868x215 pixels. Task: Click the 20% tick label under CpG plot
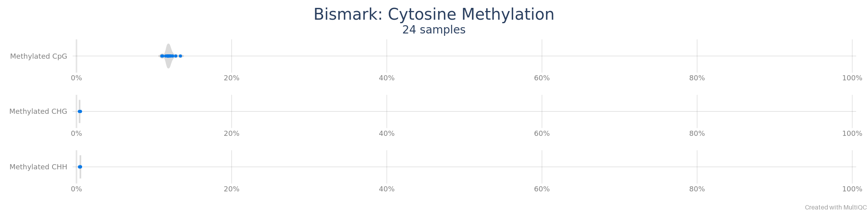(x=232, y=78)
